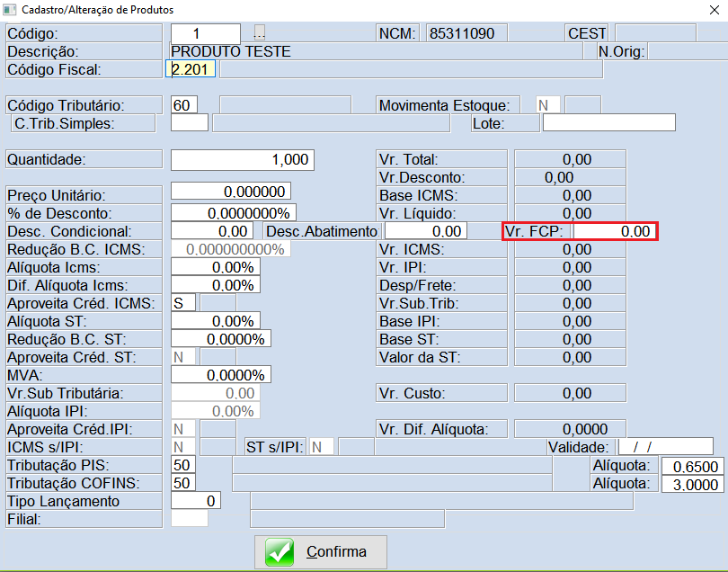
Task: Click the Código input field
Action: 205,34
